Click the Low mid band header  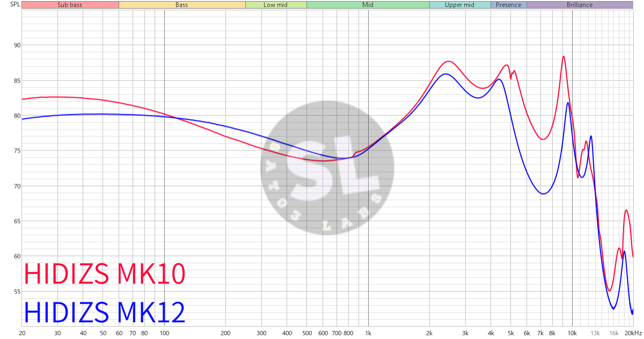276,5
